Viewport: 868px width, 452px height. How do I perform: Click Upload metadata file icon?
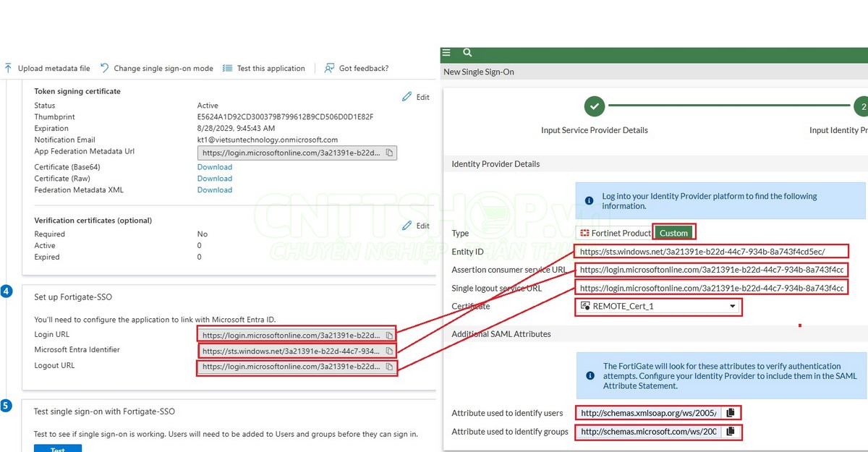pos(9,68)
